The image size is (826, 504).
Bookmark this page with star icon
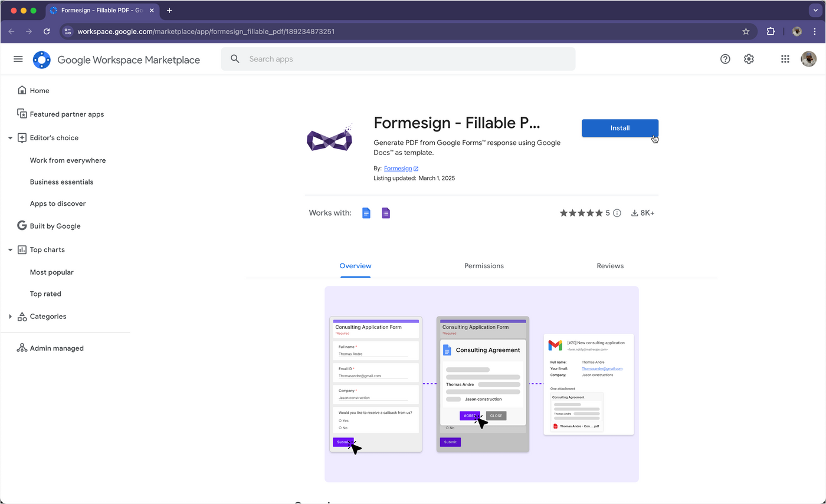[746, 31]
